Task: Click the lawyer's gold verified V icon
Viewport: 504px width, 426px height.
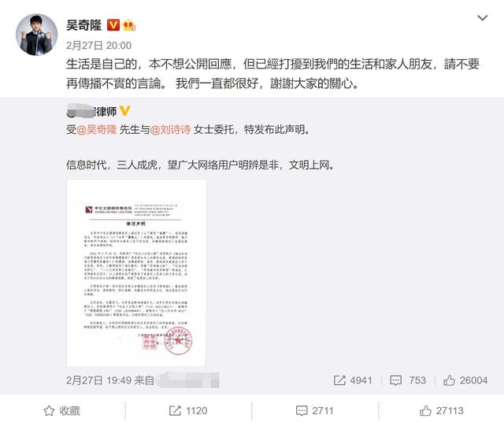Action: click(125, 111)
